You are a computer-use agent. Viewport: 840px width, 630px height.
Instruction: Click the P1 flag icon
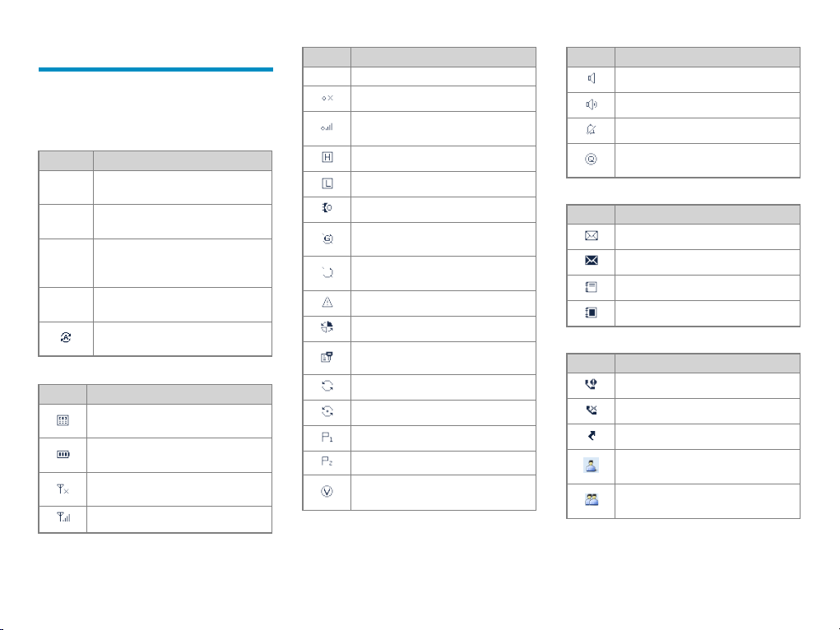pos(327,438)
